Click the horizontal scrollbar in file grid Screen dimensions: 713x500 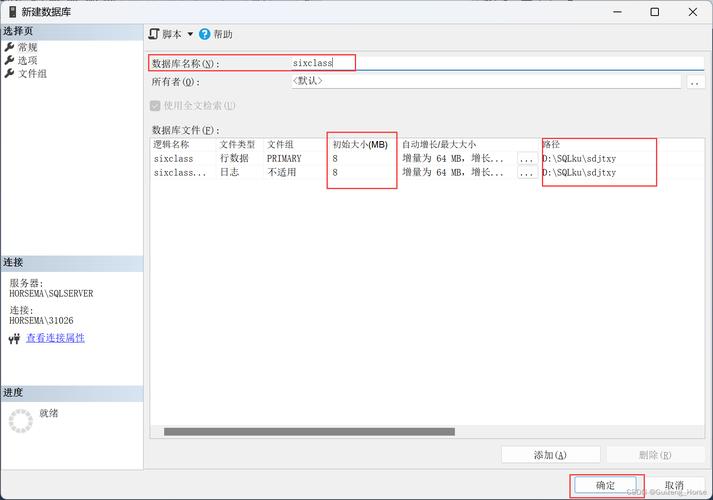(309, 432)
